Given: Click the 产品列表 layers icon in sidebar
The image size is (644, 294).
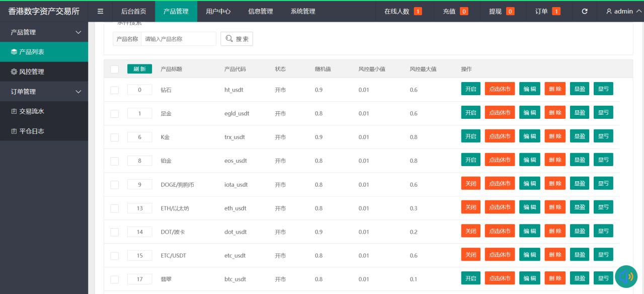Looking at the screenshot, I should coord(14,52).
